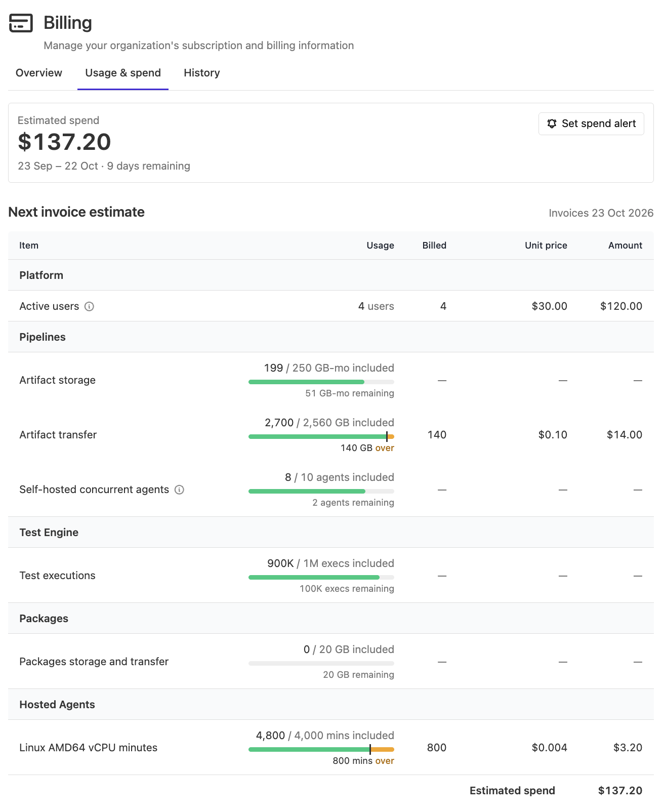Click the $137.20 total in the table footer
The height and width of the screenshot is (812, 664).
[x=620, y=791]
